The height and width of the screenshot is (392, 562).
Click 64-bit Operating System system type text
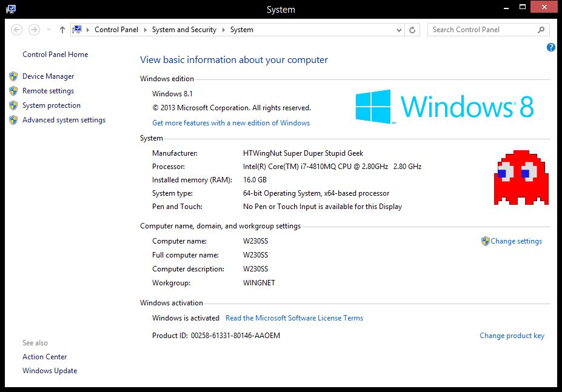coord(316,193)
